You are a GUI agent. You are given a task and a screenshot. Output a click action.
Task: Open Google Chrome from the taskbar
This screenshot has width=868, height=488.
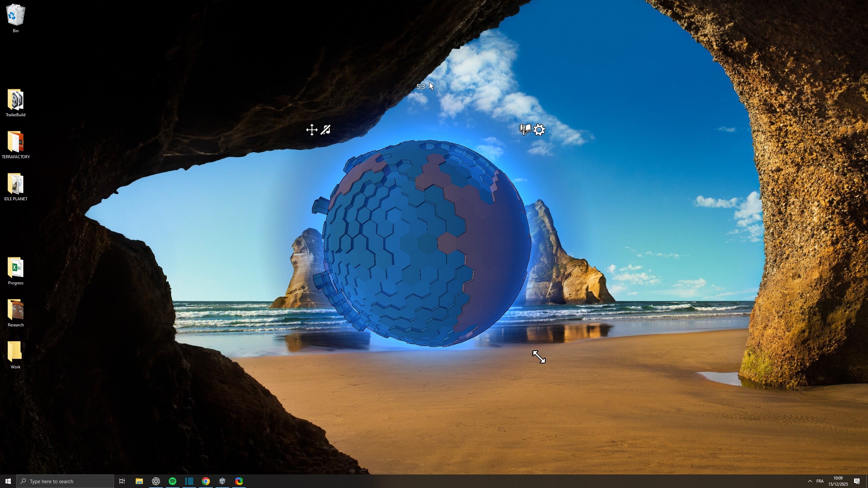coord(206,481)
